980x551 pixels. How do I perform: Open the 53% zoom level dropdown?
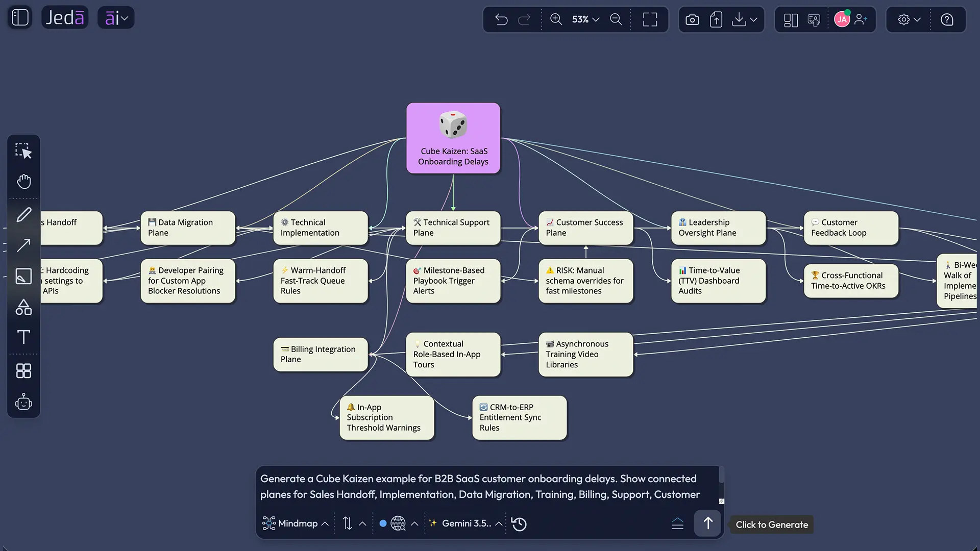pos(585,19)
